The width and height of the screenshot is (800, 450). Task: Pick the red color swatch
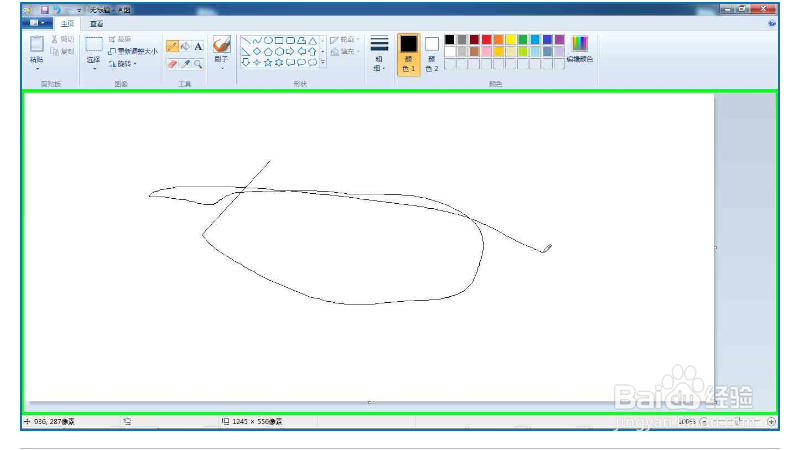click(x=486, y=39)
